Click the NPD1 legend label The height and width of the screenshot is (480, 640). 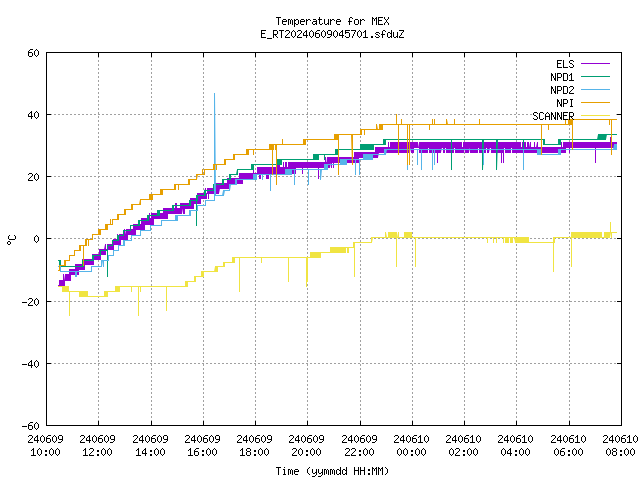(562, 77)
